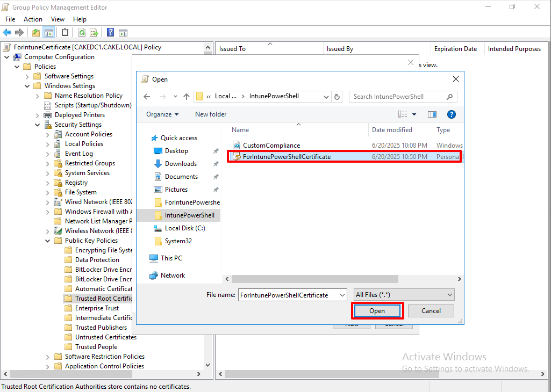Viewport: 551px width, 392px height.
Task: Open the Action menu
Action: tap(33, 19)
